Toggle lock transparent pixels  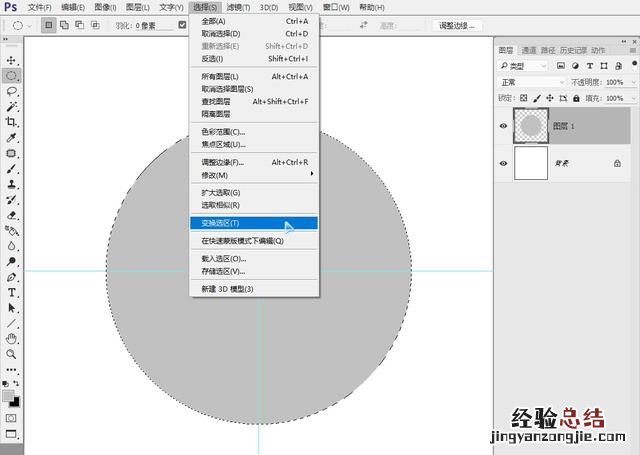524,98
